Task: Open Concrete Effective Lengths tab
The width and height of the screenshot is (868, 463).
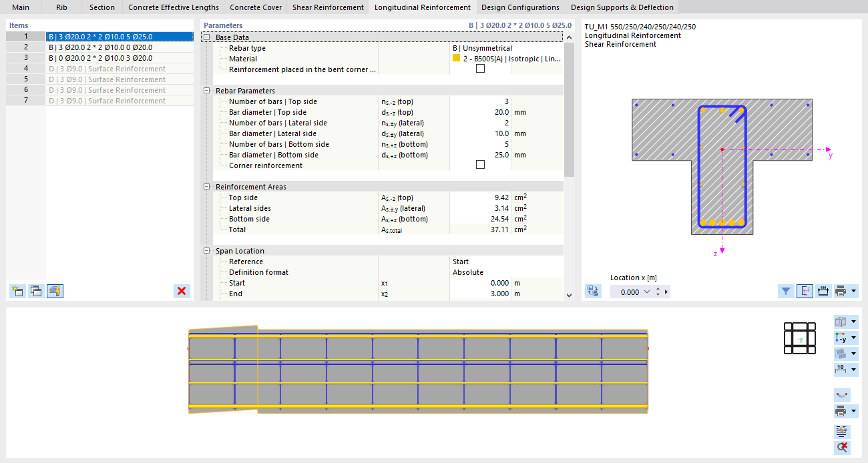Action: tap(174, 7)
